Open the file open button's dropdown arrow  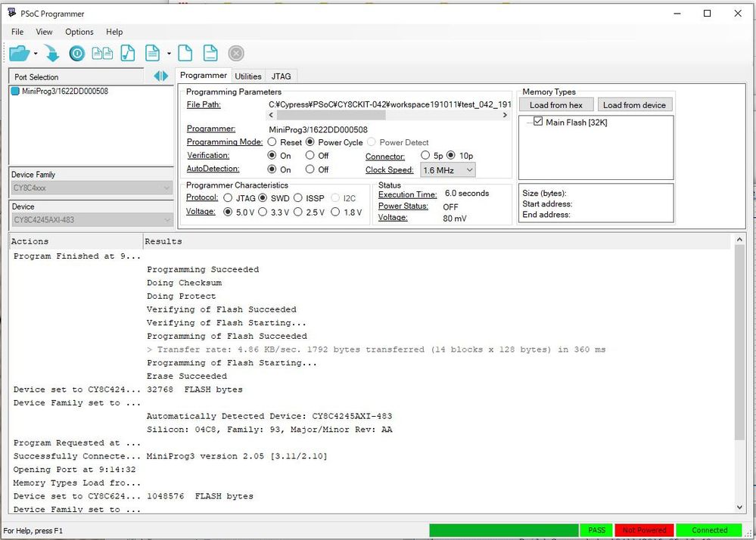pyautogui.click(x=35, y=53)
